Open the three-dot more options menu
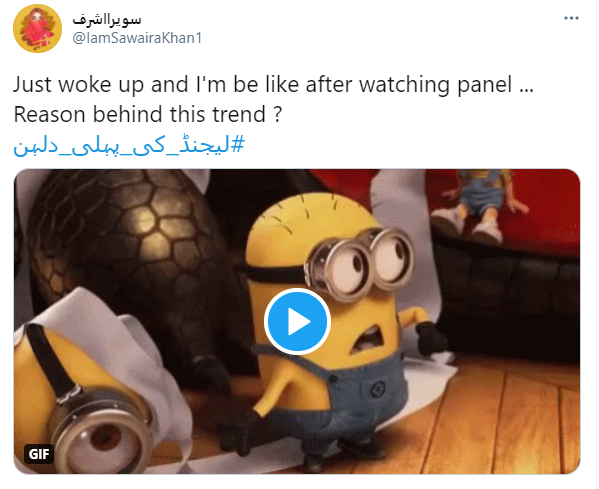Screen dimensions: 599x489 pyautogui.click(x=571, y=18)
